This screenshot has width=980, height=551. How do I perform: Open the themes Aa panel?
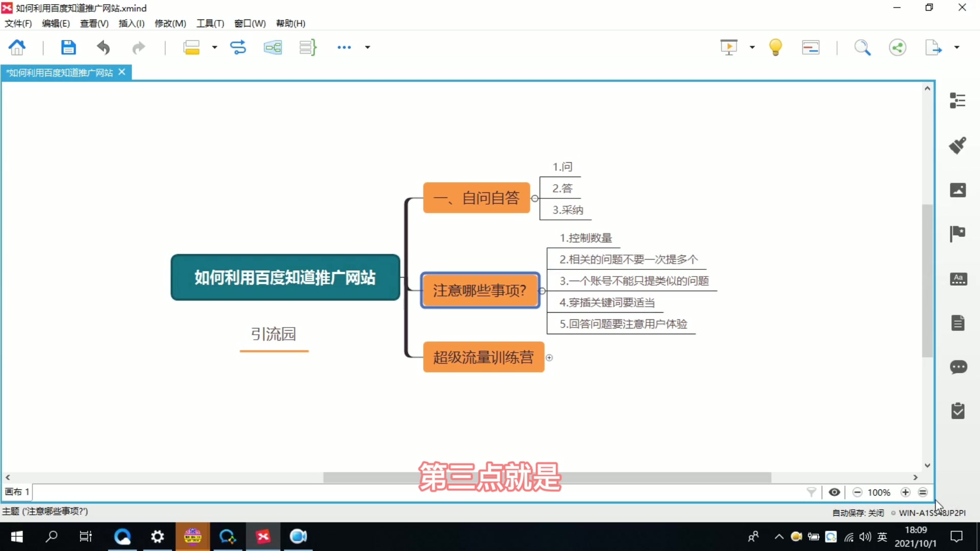(958, 279)
